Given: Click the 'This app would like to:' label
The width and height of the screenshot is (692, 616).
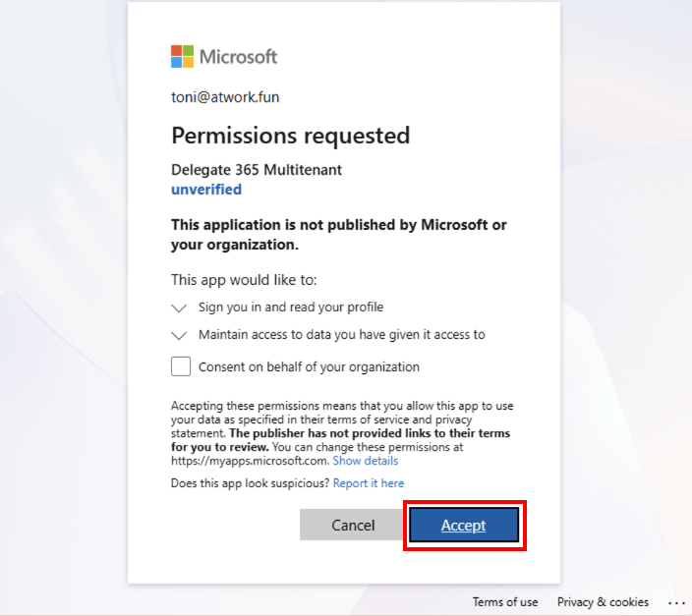Looking at the screenshot, I should click(244, 280).
